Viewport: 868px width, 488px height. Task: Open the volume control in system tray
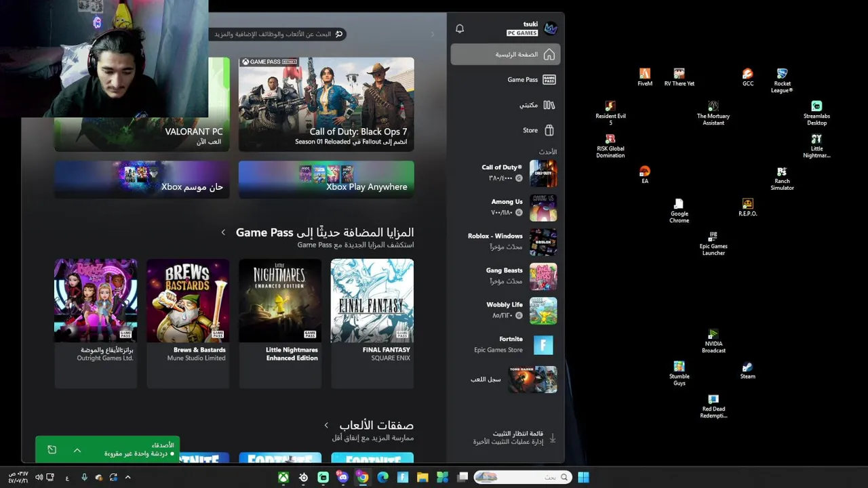pos(39,477)
